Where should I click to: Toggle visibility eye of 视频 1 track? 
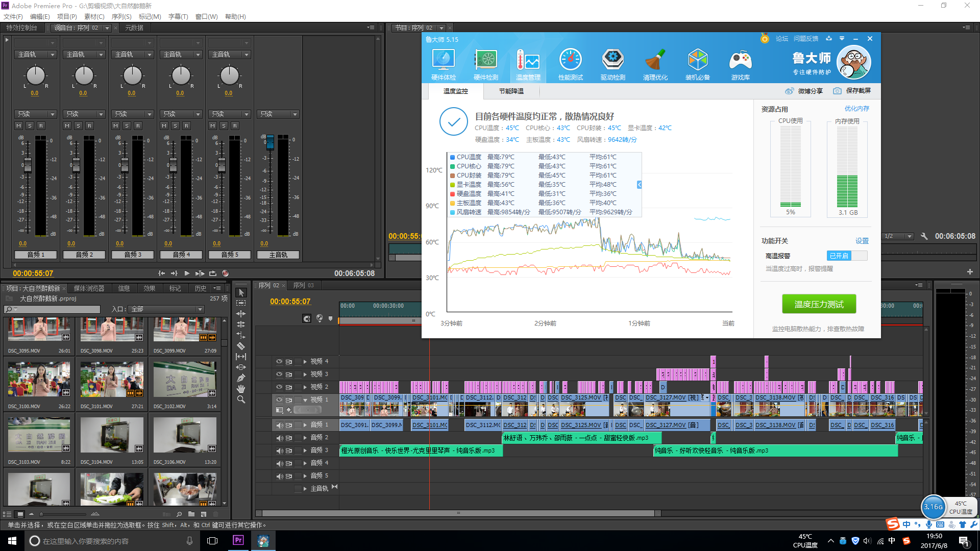(279, 399)
